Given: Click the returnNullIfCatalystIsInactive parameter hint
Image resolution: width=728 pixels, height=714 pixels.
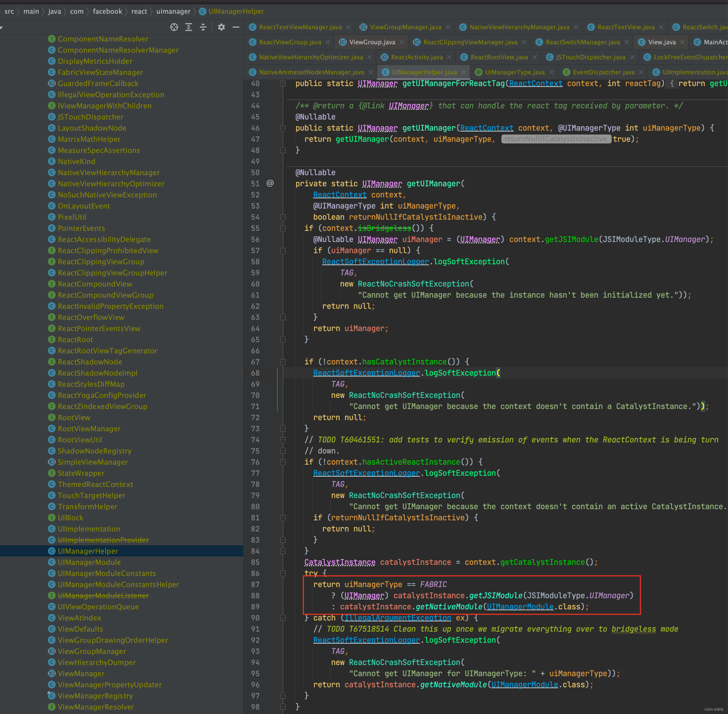Looking at the screenshot, I should coord(556,139).
